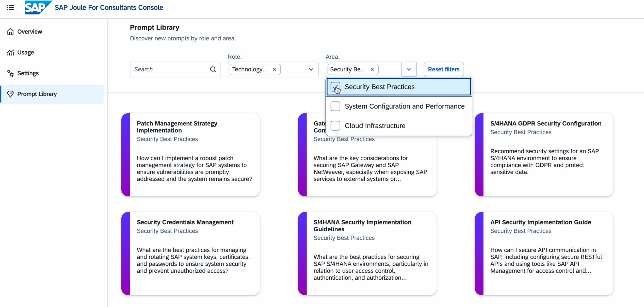
Task: Open Settings from the sidebar
Action: pos(52,73)
